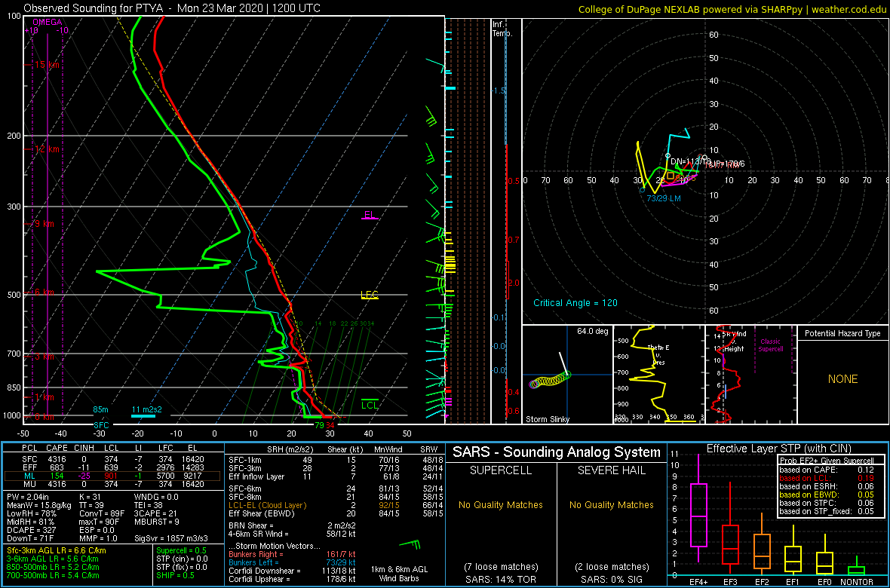Click the Potential Hazard Type heading
Viewport: 890px width, 588px height.
pos(842,333)
